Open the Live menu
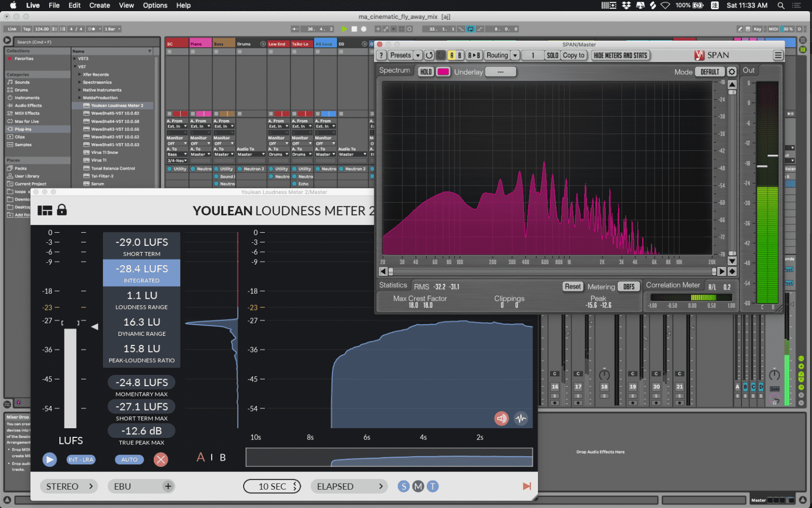 pyautogui.click(x=33, y=6)
